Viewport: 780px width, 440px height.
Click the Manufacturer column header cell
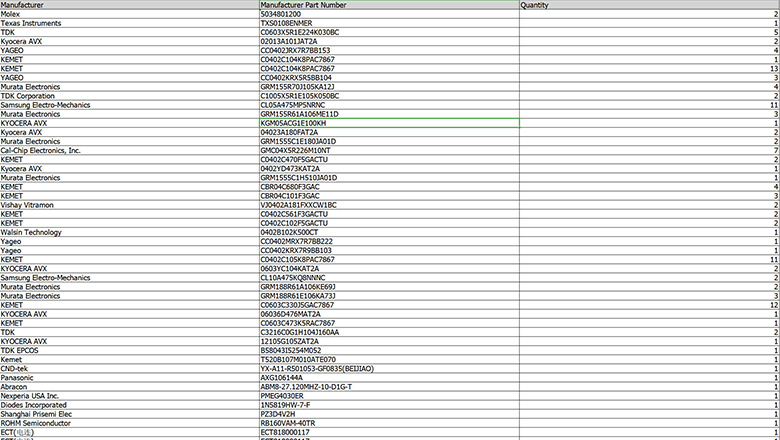[129, 5]
